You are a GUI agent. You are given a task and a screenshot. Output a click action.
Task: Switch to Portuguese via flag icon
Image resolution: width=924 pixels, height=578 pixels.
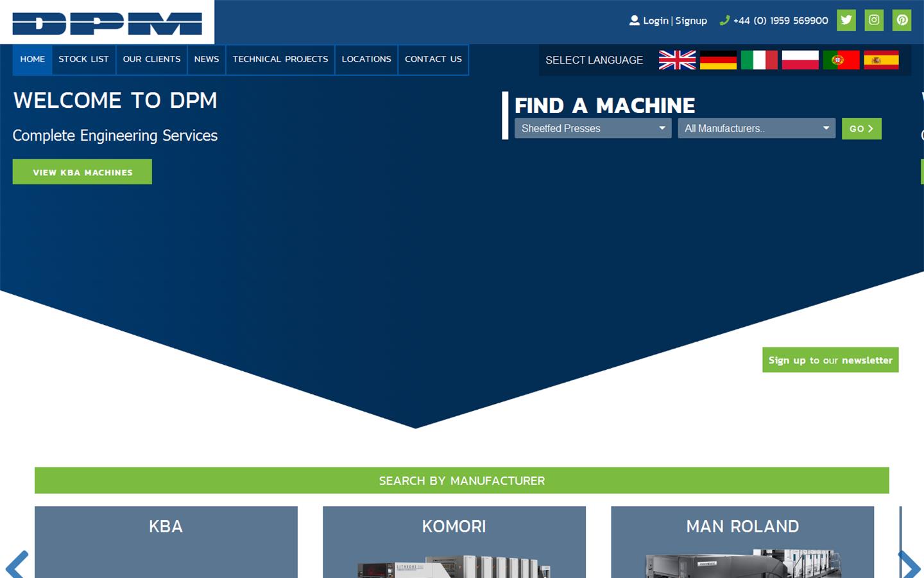(841, 60)
